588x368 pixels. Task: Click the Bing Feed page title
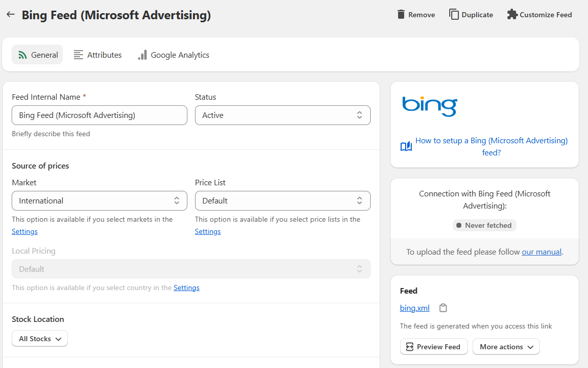[116, 15]
